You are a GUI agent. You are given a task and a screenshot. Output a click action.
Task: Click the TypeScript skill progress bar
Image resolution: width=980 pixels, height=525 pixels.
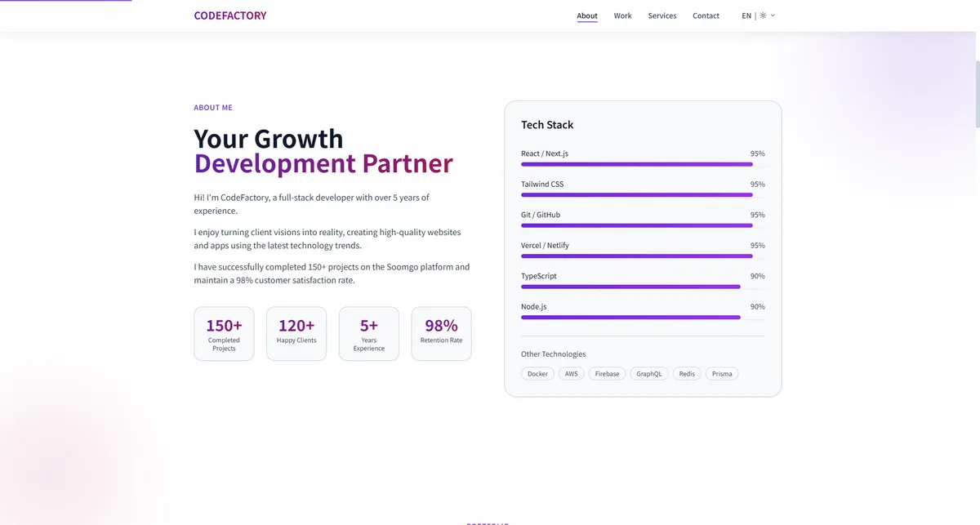pos(630,287)
